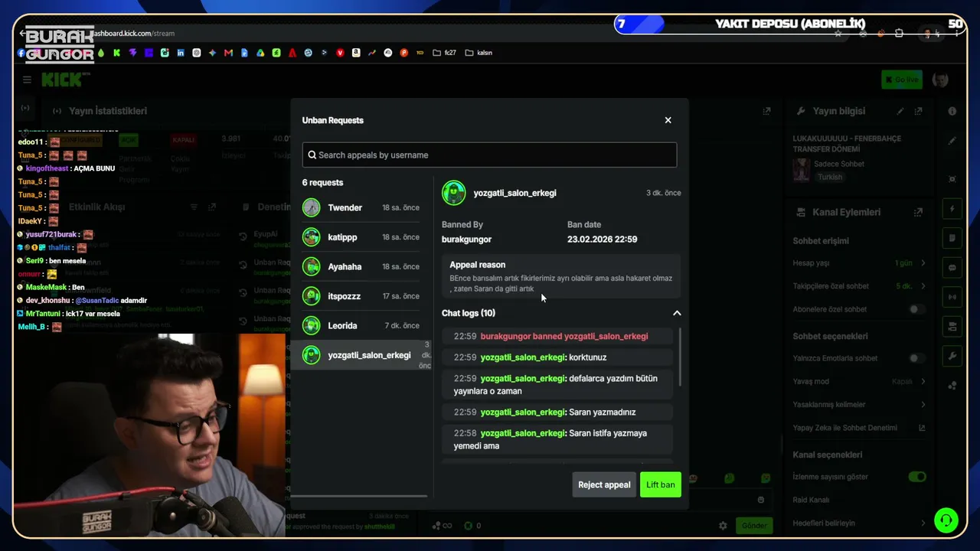980x551 pixels.
Task: Select Leorida's unban request
Action: tap(361, 325)
